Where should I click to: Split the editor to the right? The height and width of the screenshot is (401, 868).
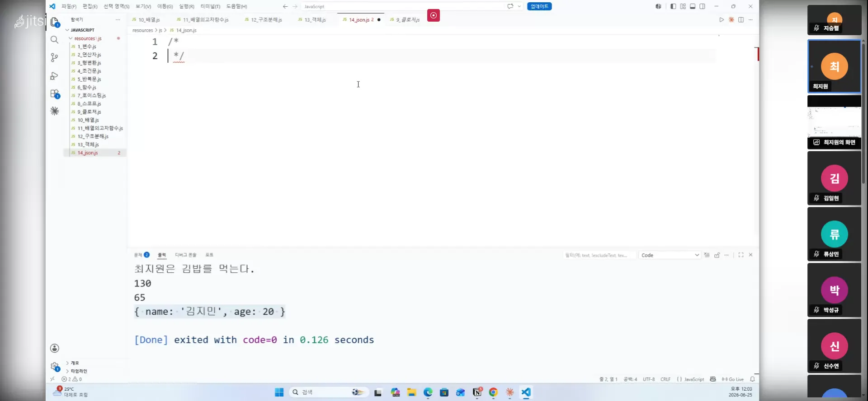pos(741,20)
